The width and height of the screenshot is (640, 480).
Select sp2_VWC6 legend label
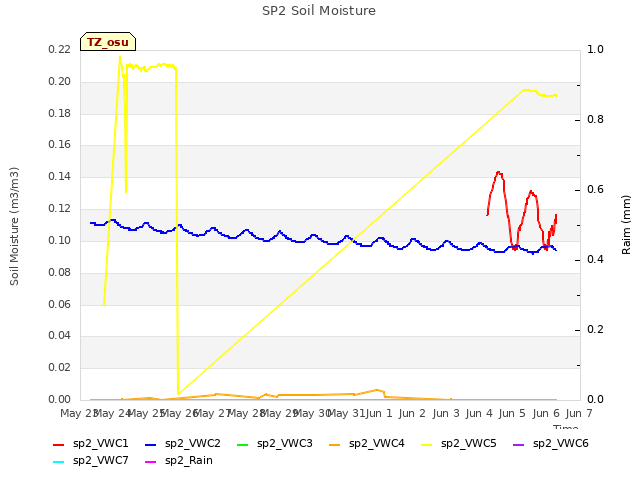point(560,443)
